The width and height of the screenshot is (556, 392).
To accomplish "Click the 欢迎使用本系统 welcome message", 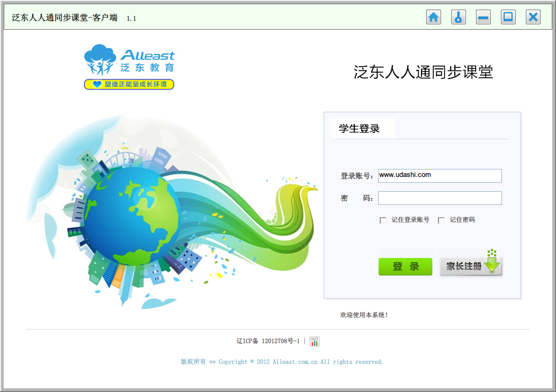I will click(364, 315).
